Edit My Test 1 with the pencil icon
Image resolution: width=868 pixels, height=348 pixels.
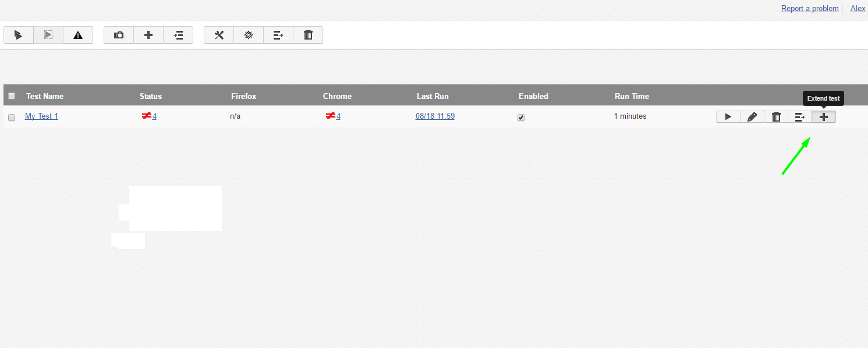pos(752,116)
